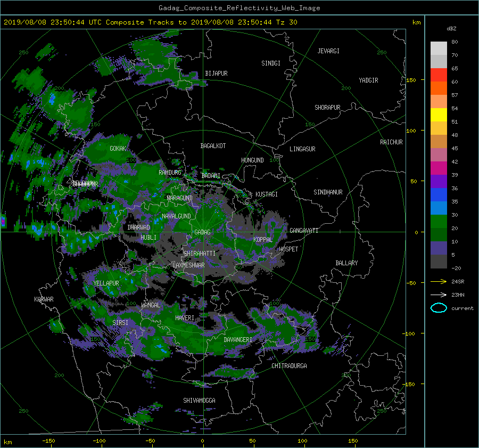The height and width of the screenshot is (448, 479).
Task: Click the BADAMI city label
Action: (x=211, y=176)
